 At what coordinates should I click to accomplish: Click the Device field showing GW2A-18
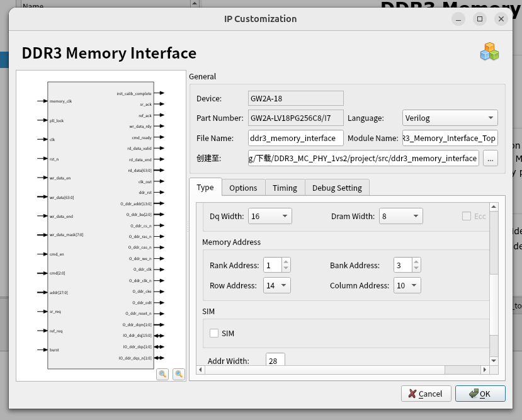(x=295, y=98)
